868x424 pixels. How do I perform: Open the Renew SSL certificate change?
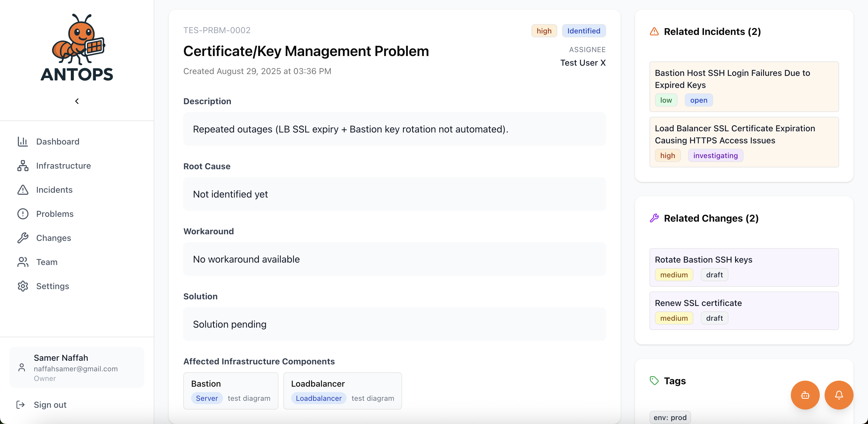point(744,310)
